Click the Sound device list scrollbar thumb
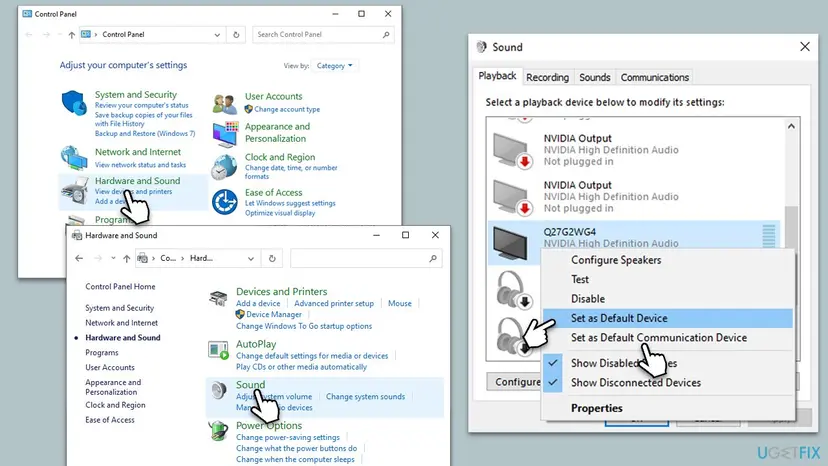 pyautogui.click(x=791, y=226)
